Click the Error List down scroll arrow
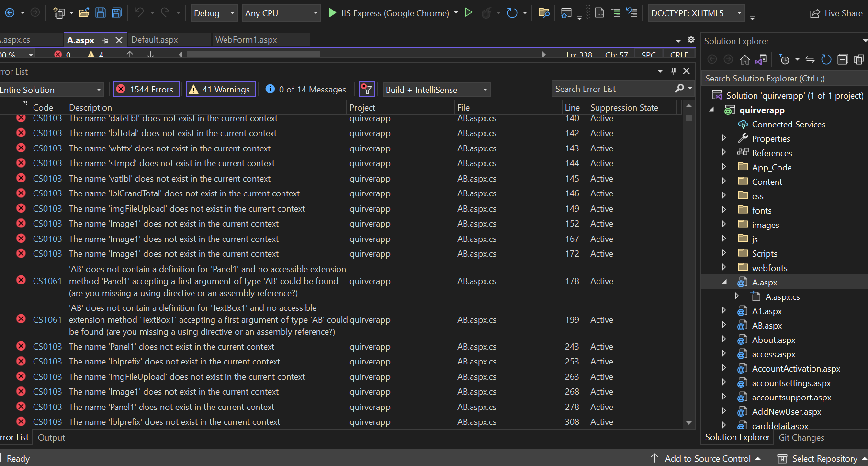868x466 pixels. (x=689, y=422)
